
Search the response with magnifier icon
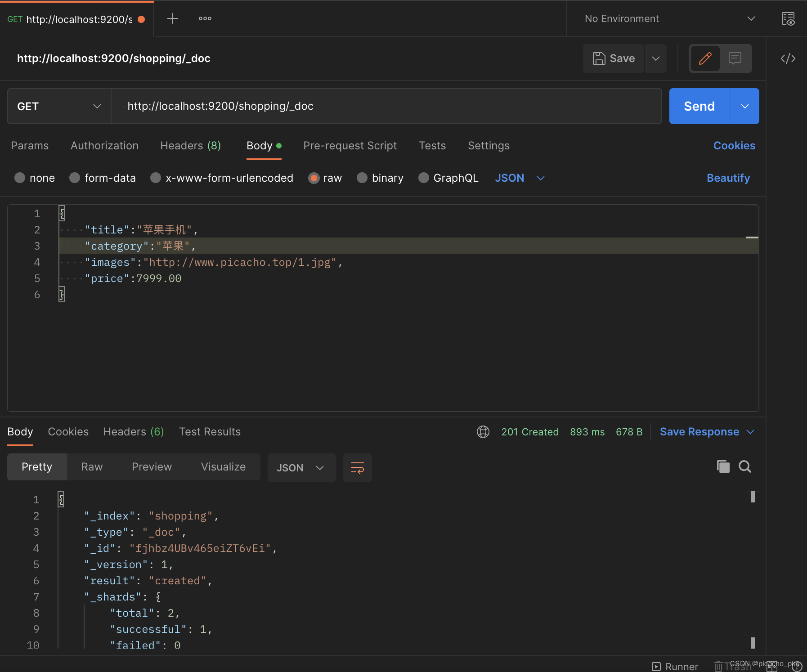point(745,467)
